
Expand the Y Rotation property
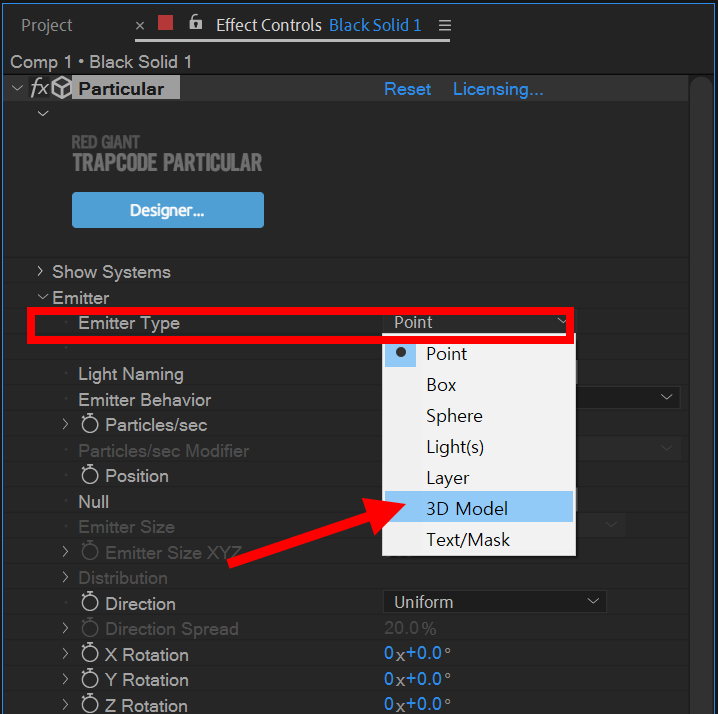pyautogui.click(x=65, y=679)
